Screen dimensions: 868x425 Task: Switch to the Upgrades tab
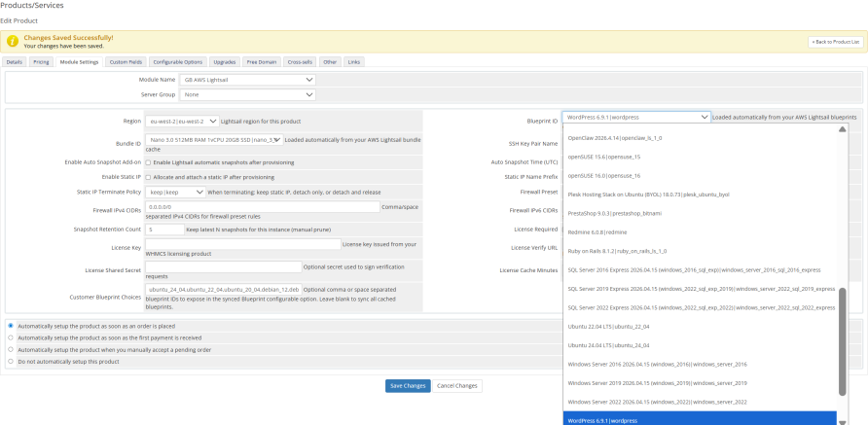point(225,62)
